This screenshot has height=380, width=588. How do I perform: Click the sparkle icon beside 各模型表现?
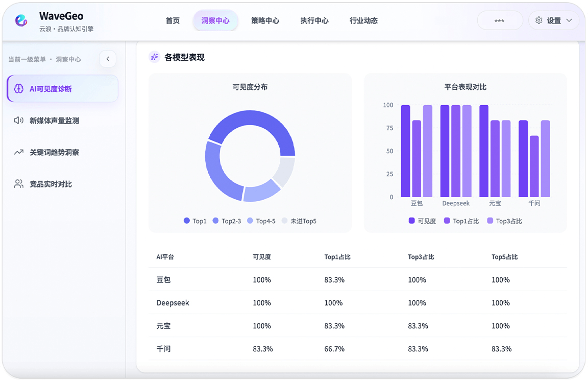click(x=155, y=57)
